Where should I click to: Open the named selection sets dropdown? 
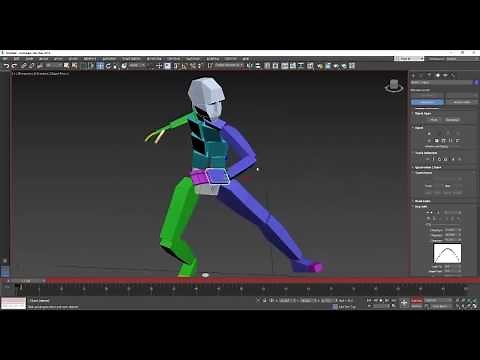[229, 66]
